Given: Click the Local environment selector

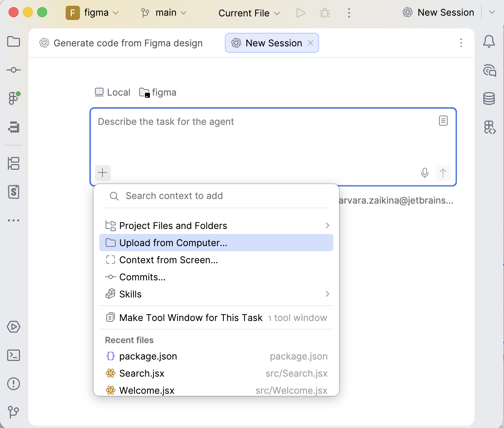Looking at the screenshot, I should [112, 92].
